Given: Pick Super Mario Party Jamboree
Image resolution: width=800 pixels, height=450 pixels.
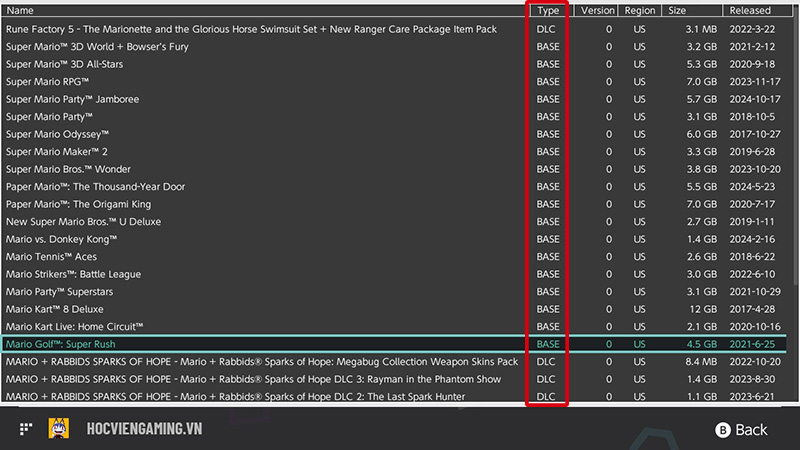Looking at the screenshot, I should click(394, 99).
